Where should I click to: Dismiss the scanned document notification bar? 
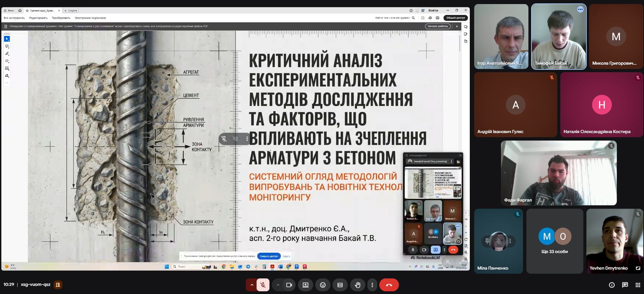(x=457, y=26)
